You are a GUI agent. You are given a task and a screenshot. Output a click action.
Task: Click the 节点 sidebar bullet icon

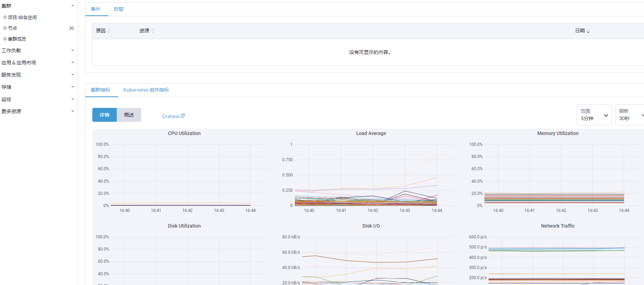tap(5, 28)
